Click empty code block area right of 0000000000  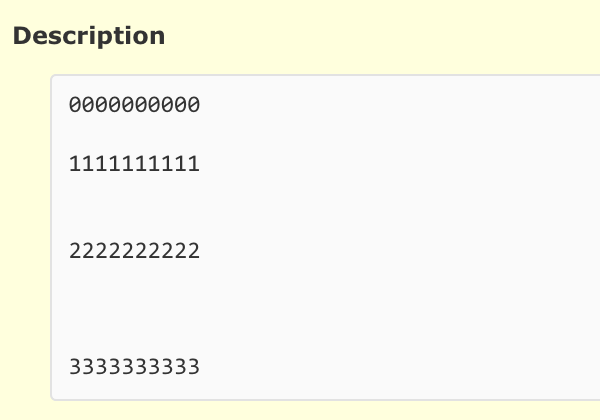coord(398,104)
